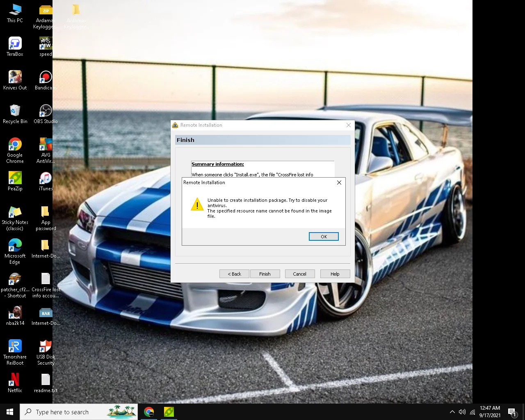Select the AVG AntiVirus desktop icon
525x420 pixels.
point(46,151)
